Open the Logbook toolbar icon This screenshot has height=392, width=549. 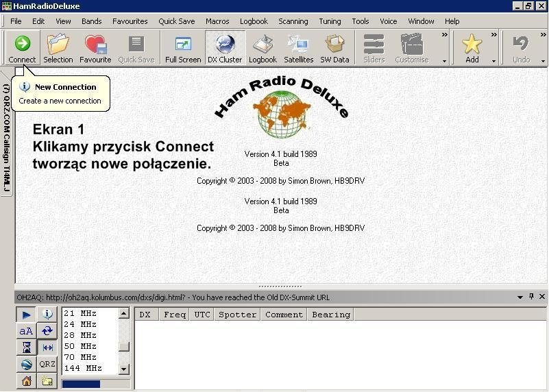[x=263, y=48]
